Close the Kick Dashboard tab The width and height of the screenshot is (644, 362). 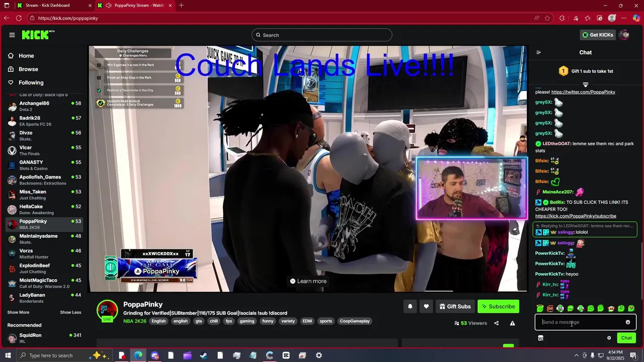click(x=90, y=5)
